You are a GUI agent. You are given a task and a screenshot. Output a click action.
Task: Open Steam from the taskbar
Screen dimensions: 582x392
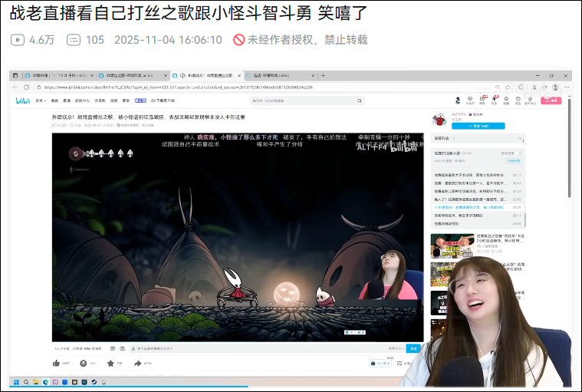pyautogui.click(x=94, y=382)
